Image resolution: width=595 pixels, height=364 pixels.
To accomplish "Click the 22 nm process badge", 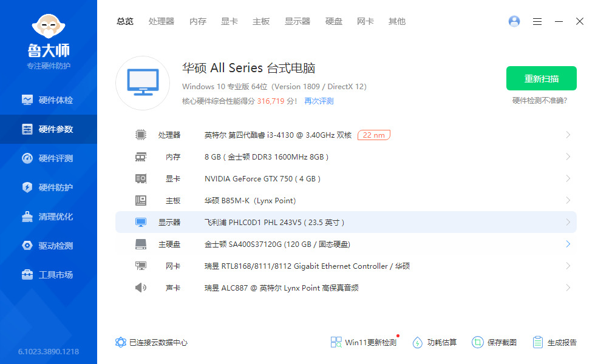I will (374, 135).
